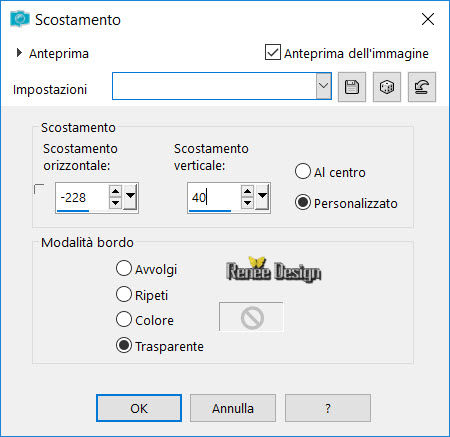Open the Impostazioni presets dropdown

pos(323,86)
